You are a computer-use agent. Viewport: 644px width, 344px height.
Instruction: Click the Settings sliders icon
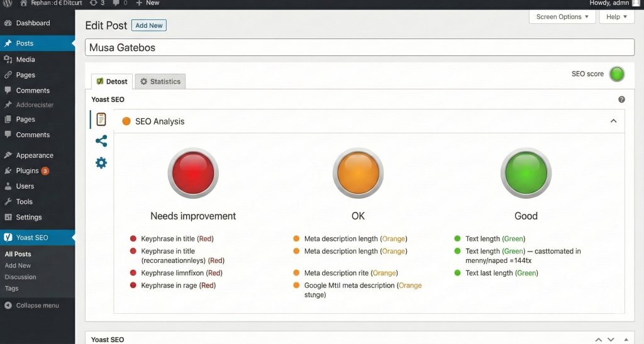pos(8,217)
